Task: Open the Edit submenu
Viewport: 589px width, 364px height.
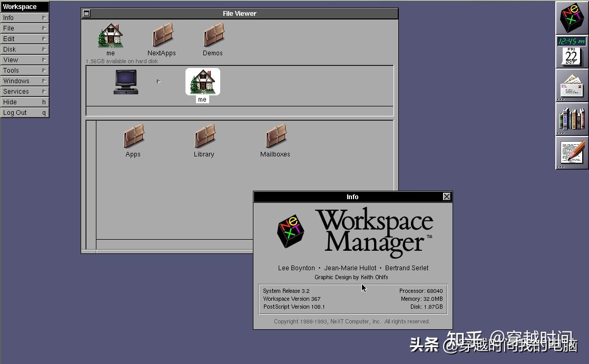Action: (25, 38)
